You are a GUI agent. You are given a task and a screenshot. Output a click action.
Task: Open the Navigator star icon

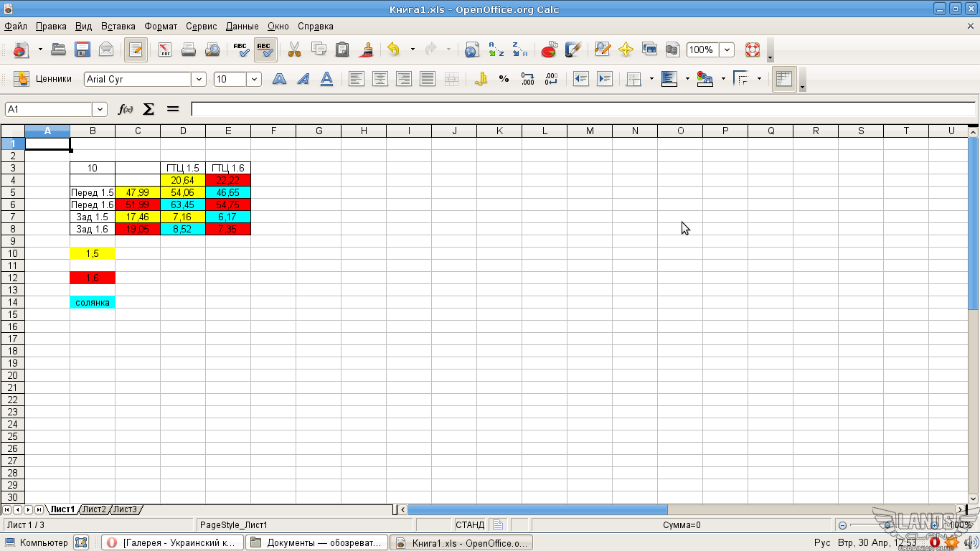(626, 50)
